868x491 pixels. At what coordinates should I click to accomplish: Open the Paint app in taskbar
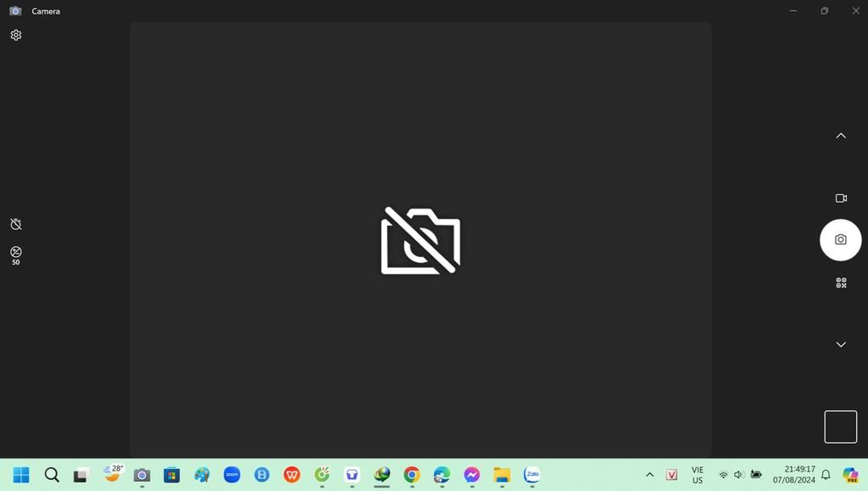click(x=202, y=475)
